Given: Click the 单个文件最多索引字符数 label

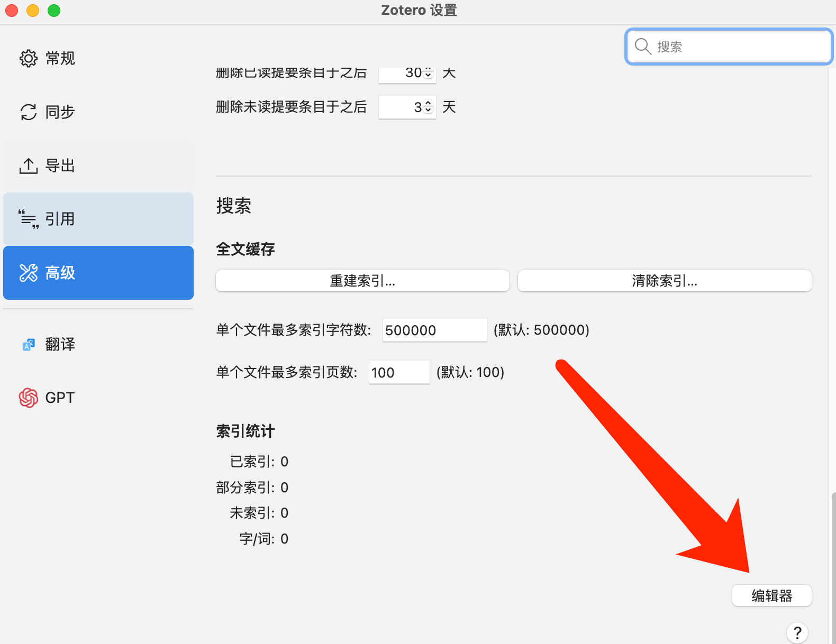Looking at the screenshot, I should pos(294,330).
